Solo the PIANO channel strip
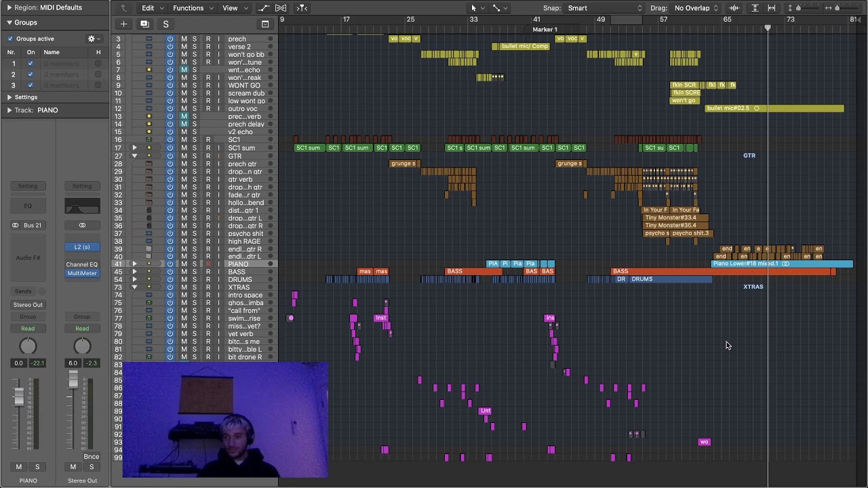 coord(37,467)
